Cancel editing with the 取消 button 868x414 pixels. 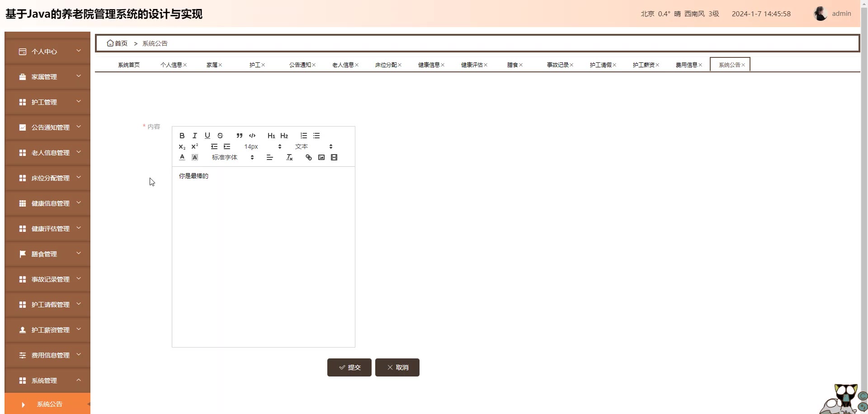pyautogui.click(x=397, y=367)
